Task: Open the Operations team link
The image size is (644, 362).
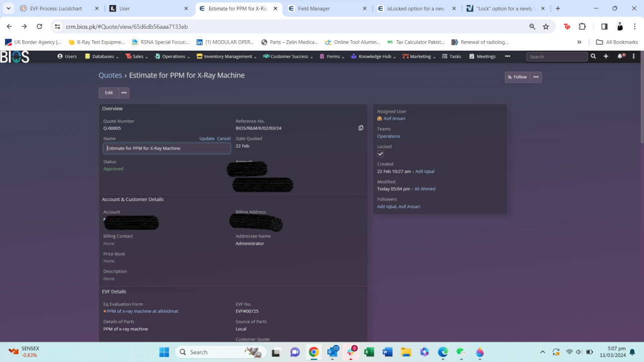Action: (x=389, y=136)
